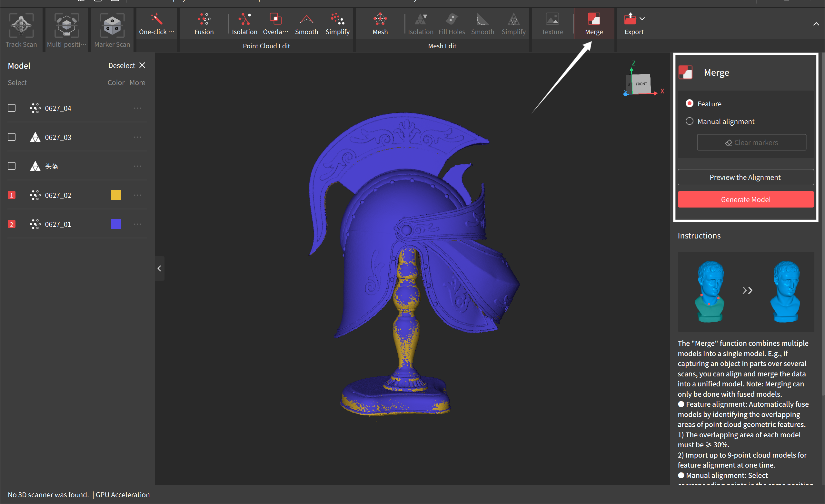Run One-click processing tool
Image resolution: width=825 pixels, height=504 pixels.
pos(156,24)
